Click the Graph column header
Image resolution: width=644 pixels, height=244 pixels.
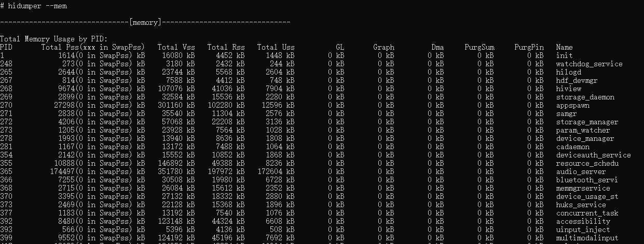point(383,47)
